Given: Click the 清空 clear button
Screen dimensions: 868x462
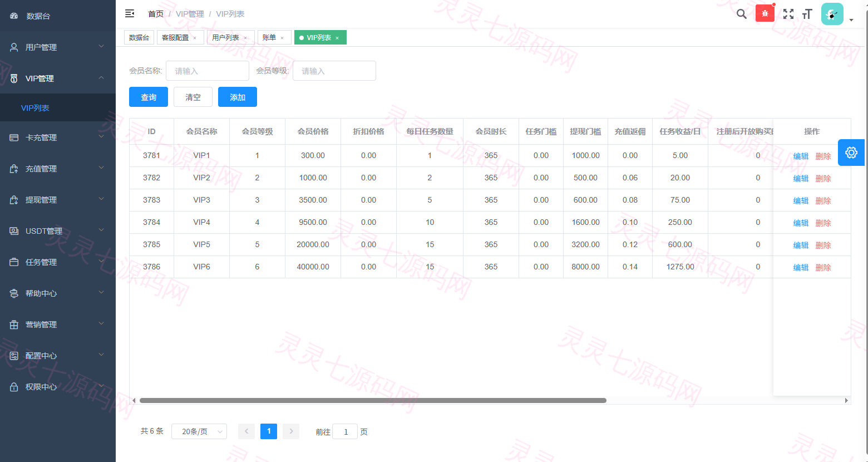Looking at the screenshot, I should click(193, 97).
